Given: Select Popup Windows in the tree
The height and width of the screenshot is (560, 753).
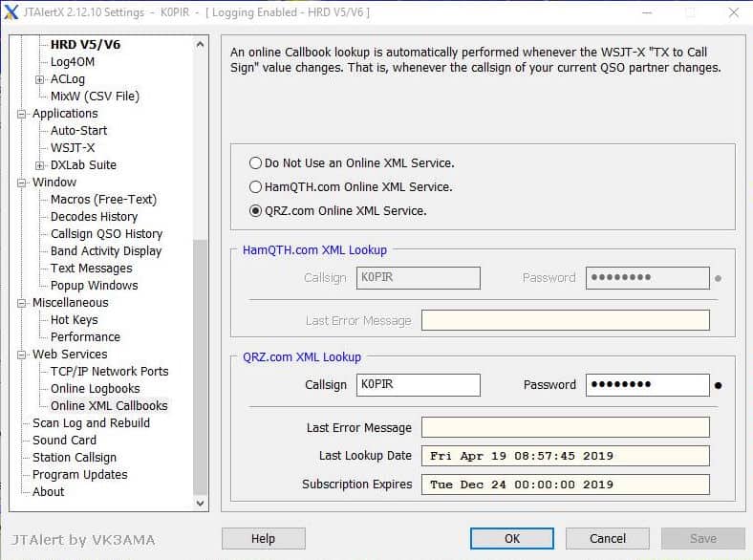Looking at the screenshot, I should (94, 286).
